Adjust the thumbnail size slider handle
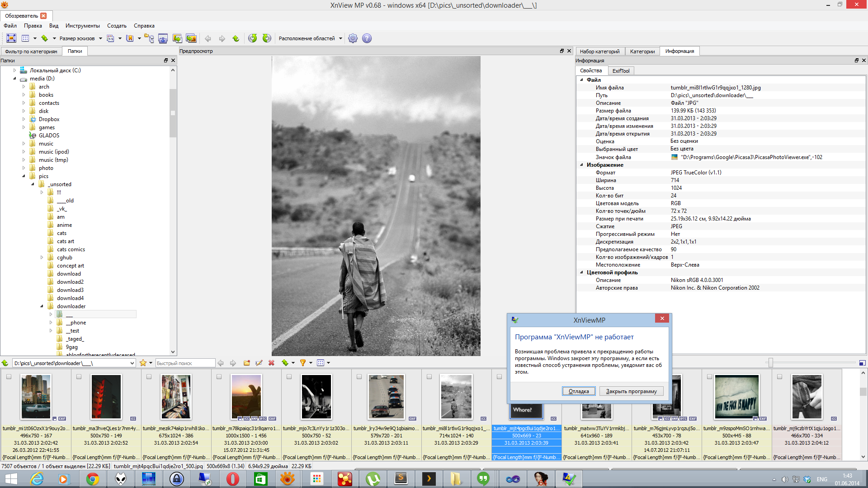This screenshot has height=488, width=868. 770,362
